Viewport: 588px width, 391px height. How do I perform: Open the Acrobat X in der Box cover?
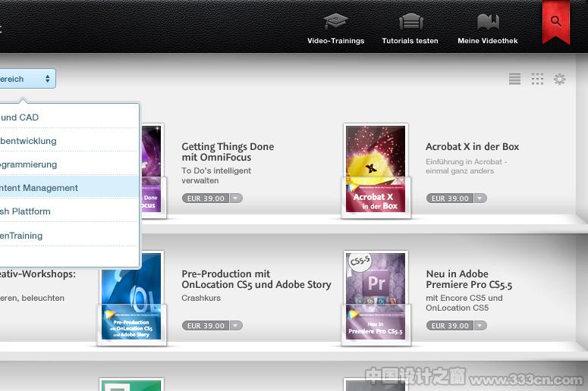pyautogui.click(x=376, y=170)
